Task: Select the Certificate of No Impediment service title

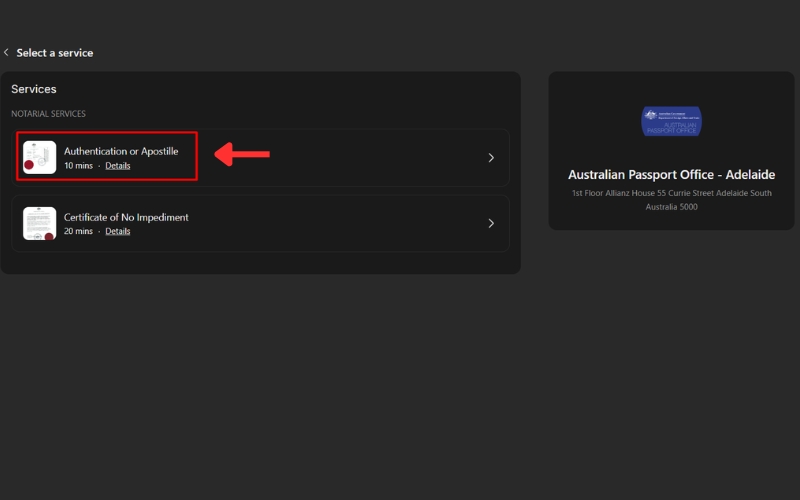Action: click(126, 217)
